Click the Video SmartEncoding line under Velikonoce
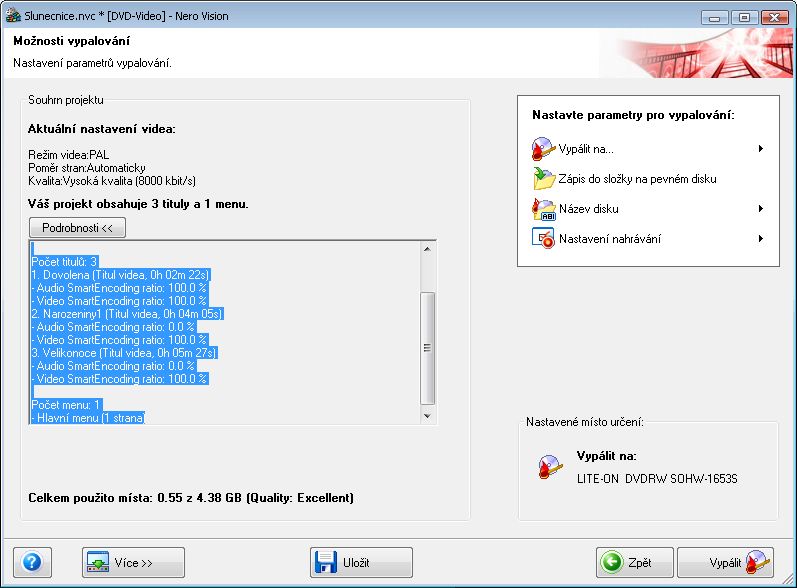The height and width of the screenshot is (588, 797). [x=119, y=379]
